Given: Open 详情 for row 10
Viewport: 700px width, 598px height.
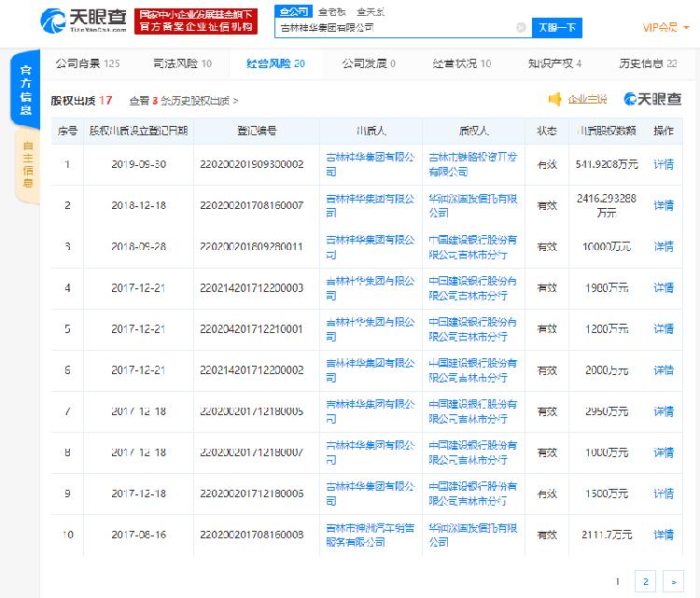Looking at the screenshot, I should click(x=664, y=535).
